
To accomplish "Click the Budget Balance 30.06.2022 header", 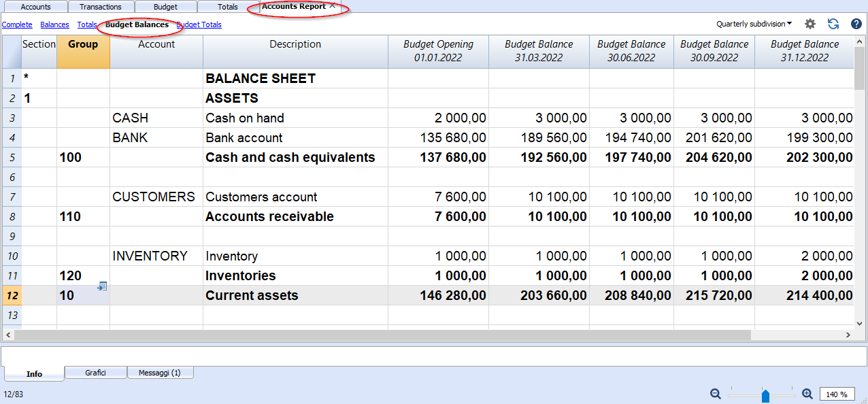I will pos(631,51).
